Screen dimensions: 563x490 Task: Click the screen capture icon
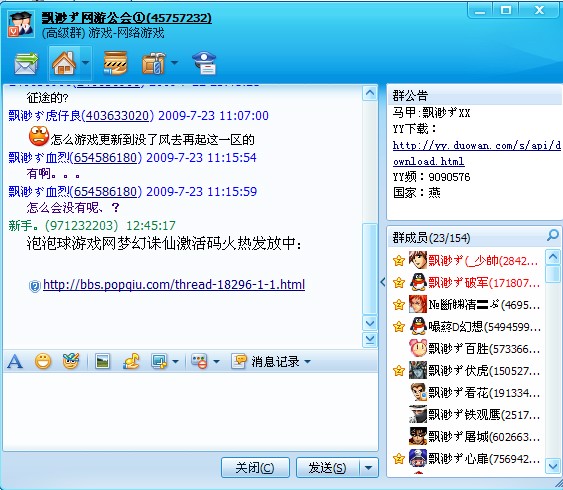click(159, 361)
